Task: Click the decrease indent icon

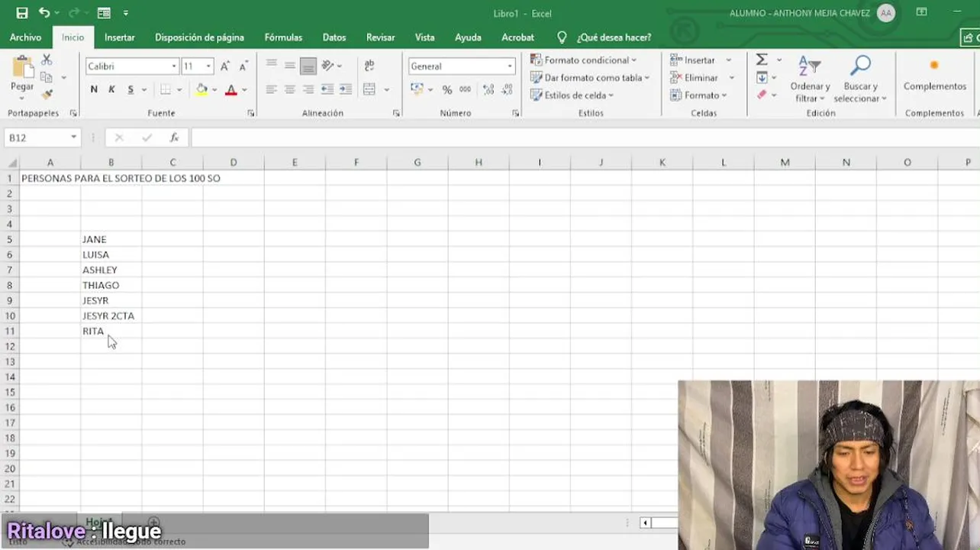Action: (327, 89)
